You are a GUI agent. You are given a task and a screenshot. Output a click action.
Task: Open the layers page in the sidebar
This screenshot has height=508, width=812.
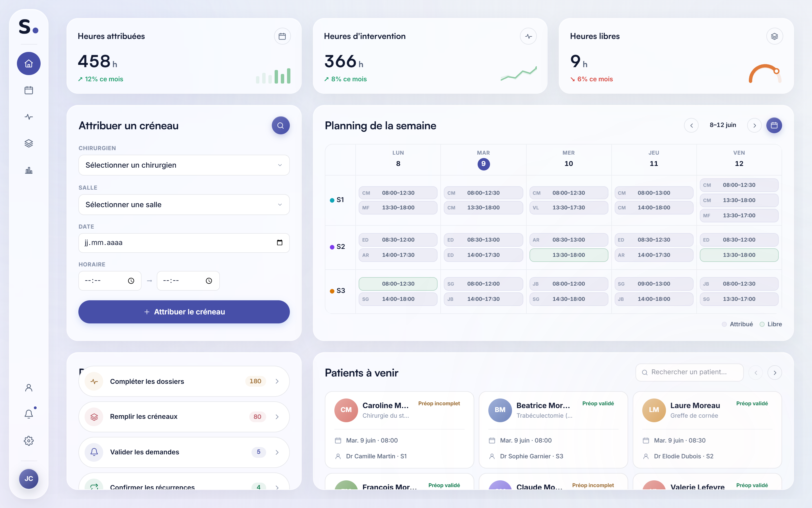click(x=29, y=143)
